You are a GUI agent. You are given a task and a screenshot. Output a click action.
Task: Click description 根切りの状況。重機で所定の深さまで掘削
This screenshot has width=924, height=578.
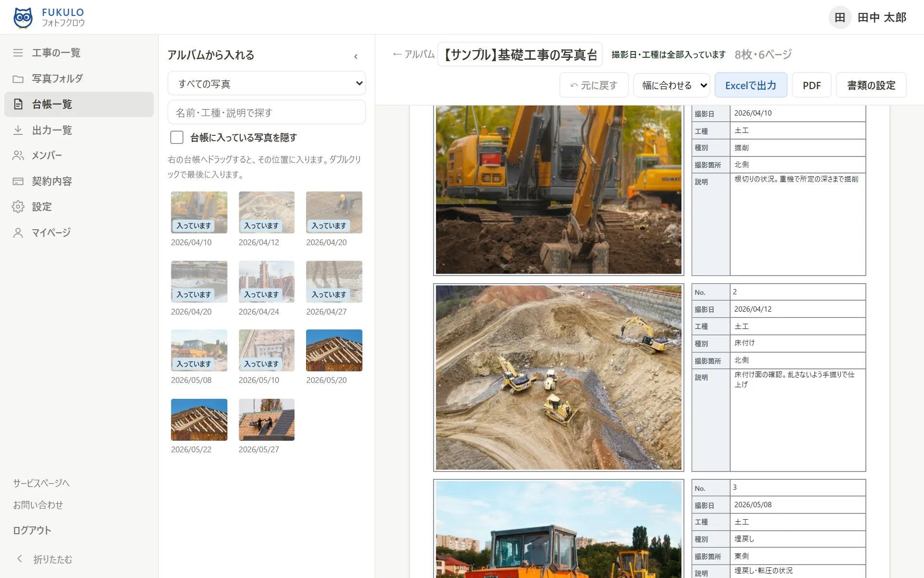[x=796, y=179]
